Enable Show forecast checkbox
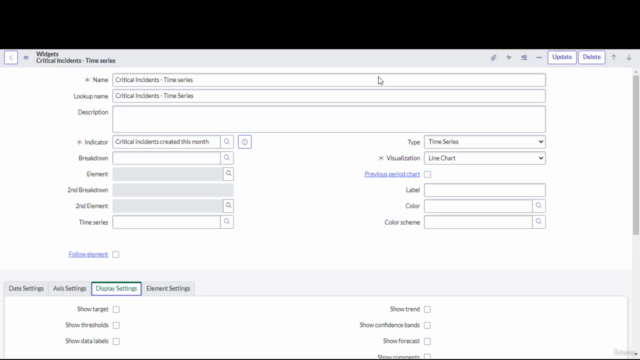This screenshot has height=360, width=640. [x=427, y=341]
